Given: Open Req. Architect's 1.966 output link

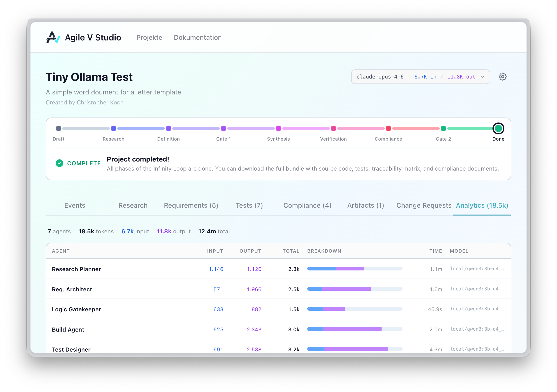Looking at the screenshot, I should (254, 289).
